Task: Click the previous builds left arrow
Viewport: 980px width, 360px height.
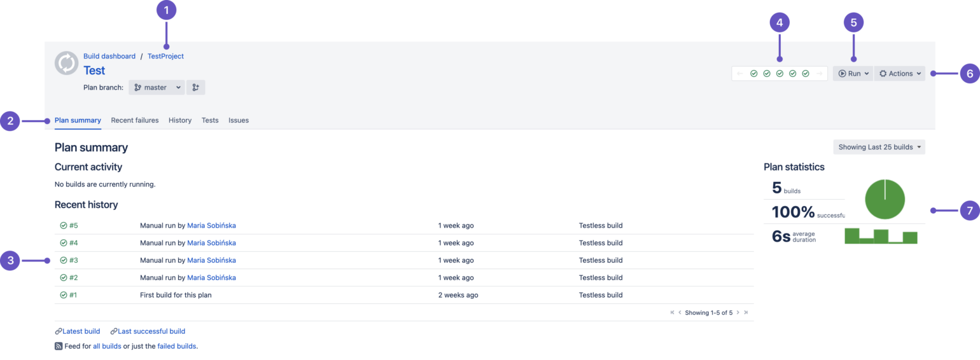Action: pos(739,74)
